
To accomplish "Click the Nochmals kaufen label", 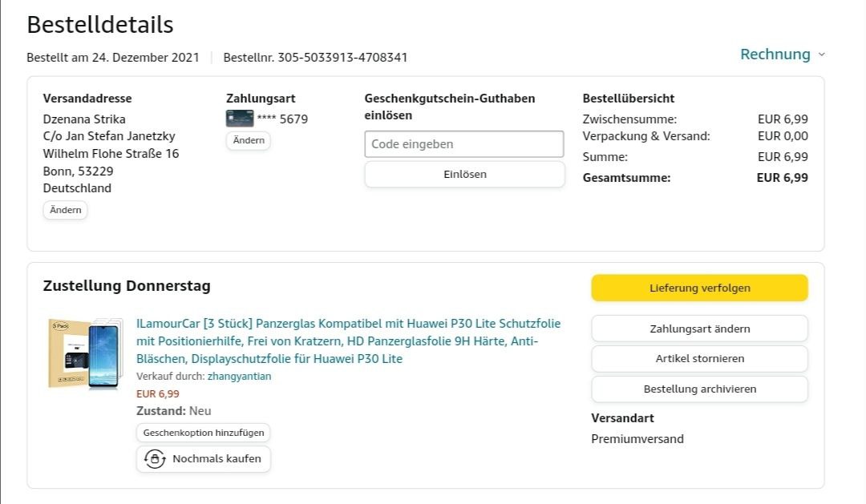I will coord(216,459).
